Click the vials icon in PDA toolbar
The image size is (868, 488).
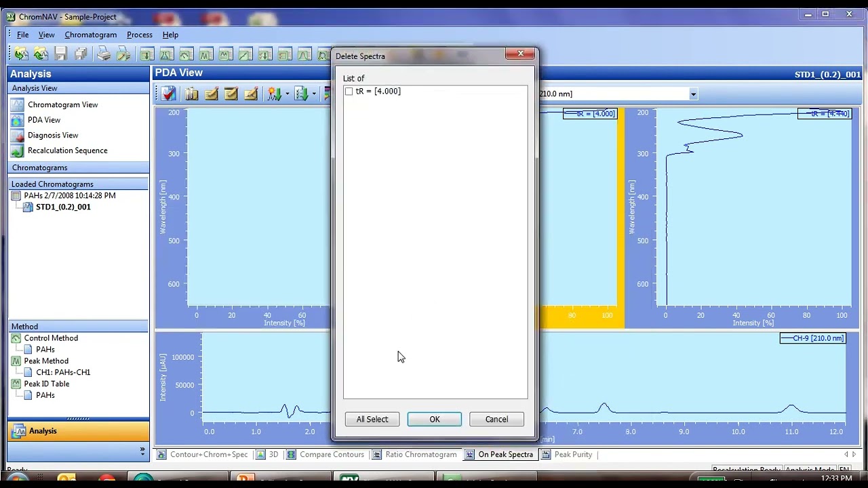191,94
